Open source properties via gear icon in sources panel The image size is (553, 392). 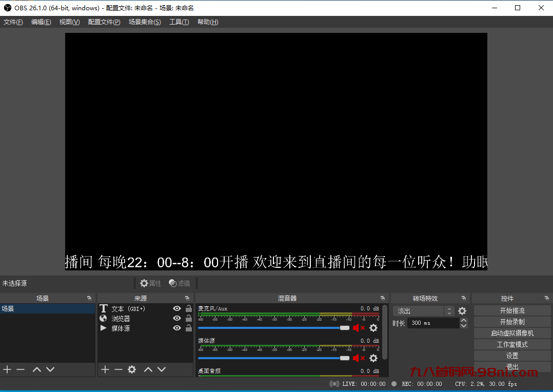point(132,369)
